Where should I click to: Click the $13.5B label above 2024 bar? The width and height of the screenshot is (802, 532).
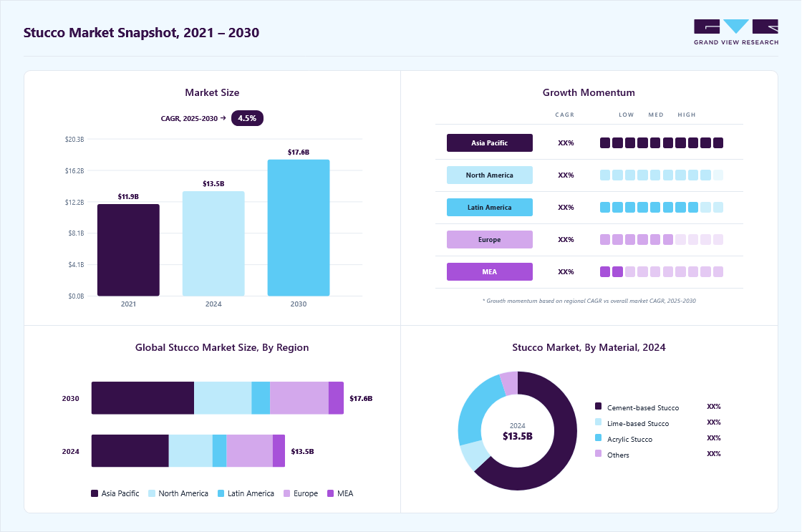pyautogui.click(x=213, y=183)
